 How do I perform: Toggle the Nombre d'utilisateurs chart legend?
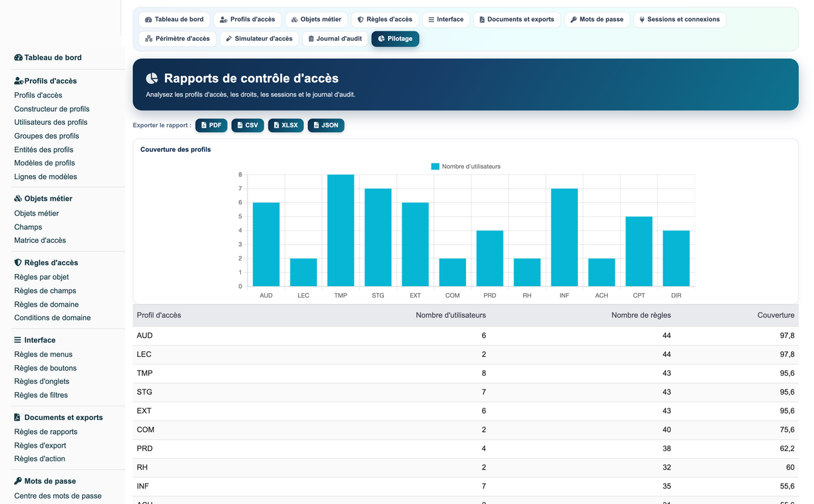pyautogui.click(x=466, y=166)
